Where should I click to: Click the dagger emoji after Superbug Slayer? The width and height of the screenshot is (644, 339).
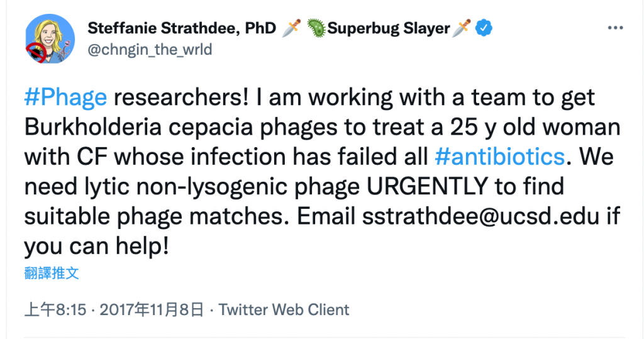pyautogui.click(x=462, y=28)
